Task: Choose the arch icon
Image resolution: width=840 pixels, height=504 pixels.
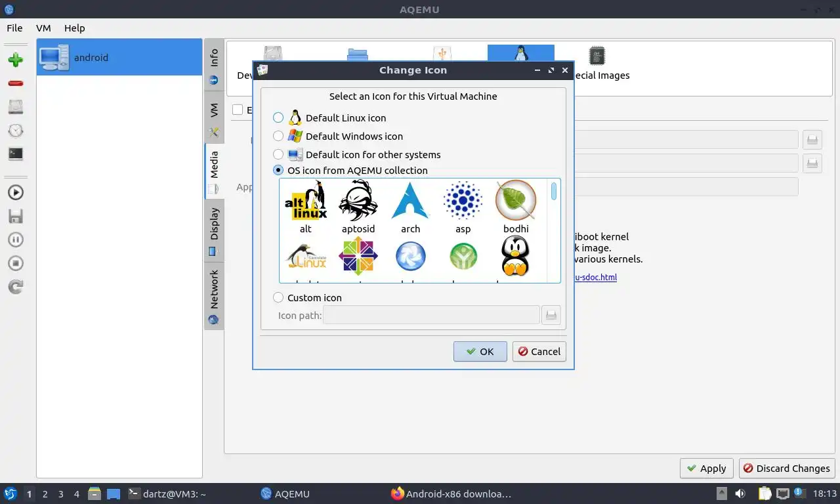Action: pos(411,206)
